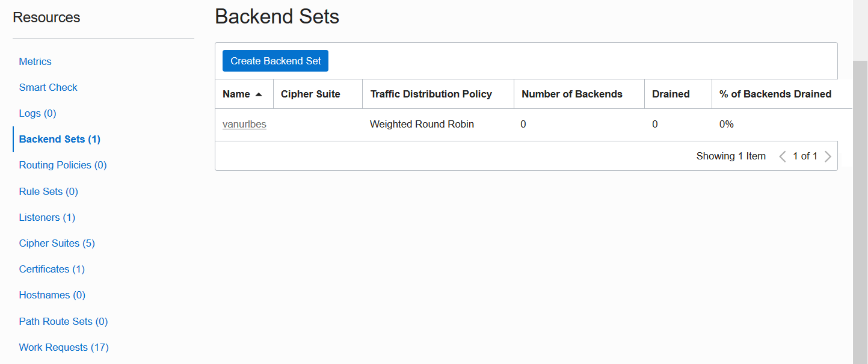The height and width of the screenshot is (364, 868).
Task: Click the next-page chevron in pagination
Action: click(x=828, y=156)
